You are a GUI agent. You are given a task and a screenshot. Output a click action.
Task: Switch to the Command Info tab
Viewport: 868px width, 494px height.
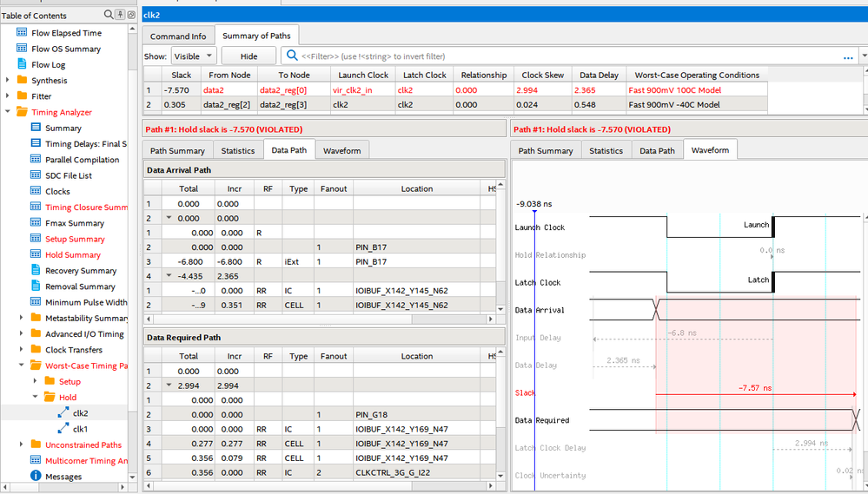tap(178, 36)
